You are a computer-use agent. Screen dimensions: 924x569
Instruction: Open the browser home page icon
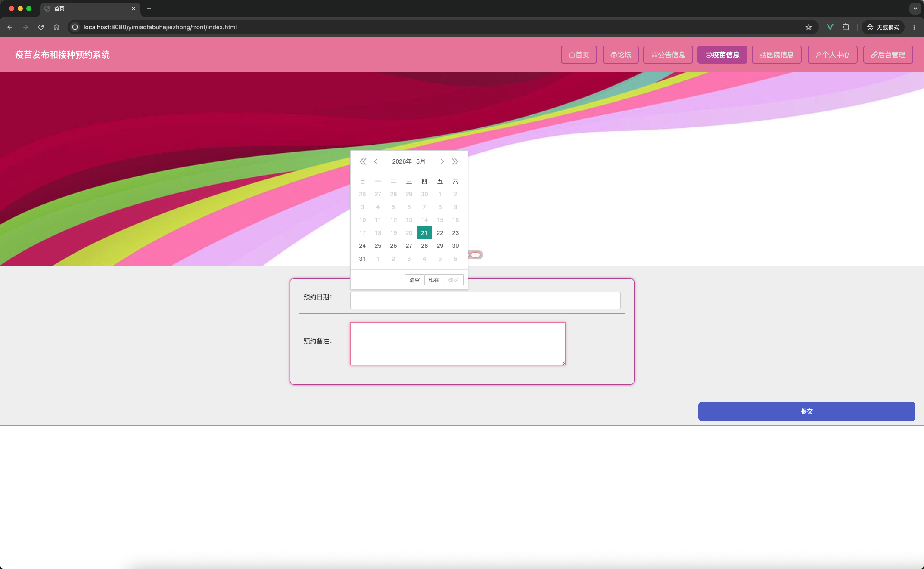[56, 27]
